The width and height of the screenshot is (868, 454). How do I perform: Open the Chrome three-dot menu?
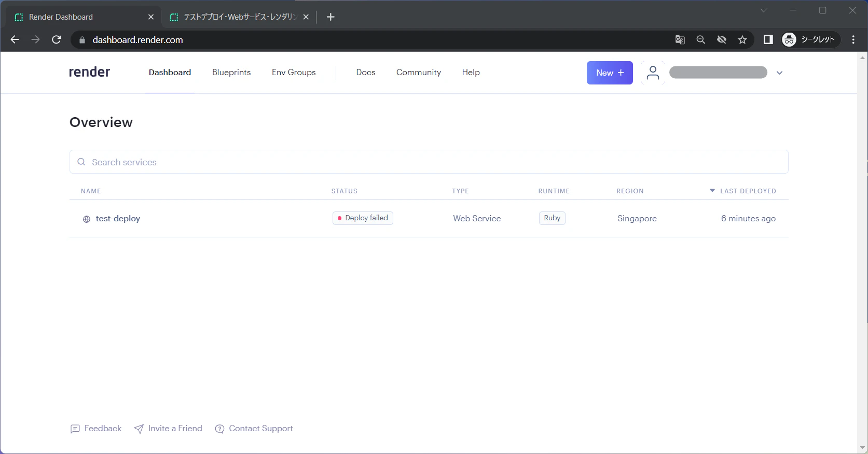click(x=853, y=40)
